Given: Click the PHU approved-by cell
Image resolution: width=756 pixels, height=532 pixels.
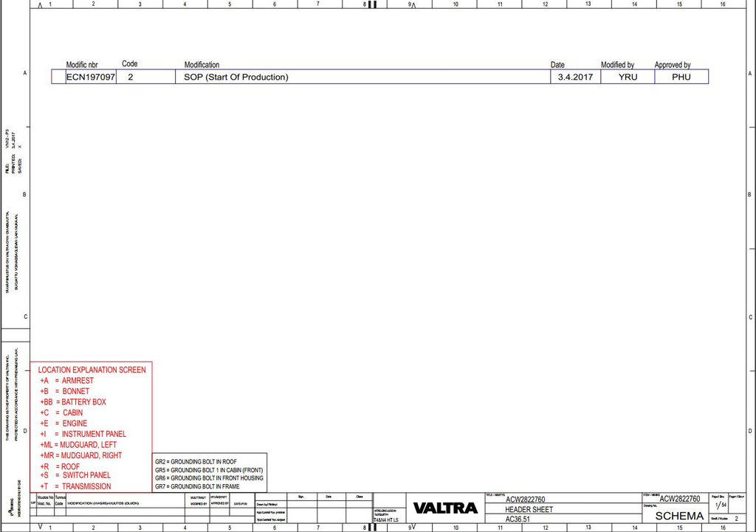Looking at the screenshot, I should 681,77.
